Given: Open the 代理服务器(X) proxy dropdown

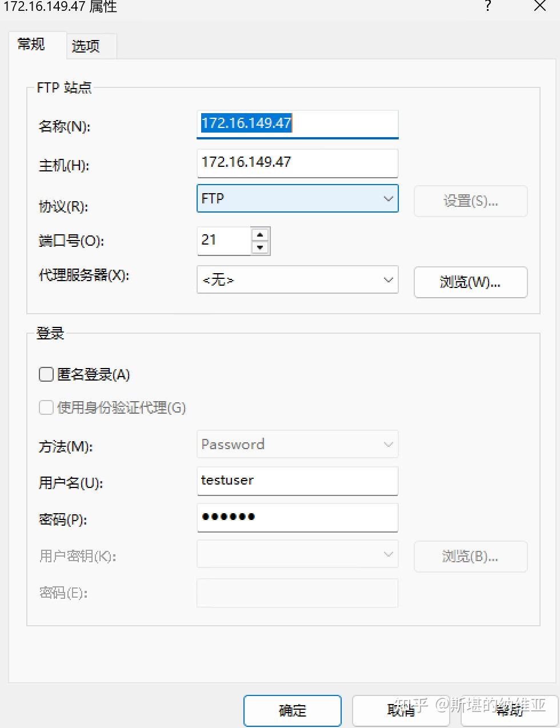Looking at the screenshot, I should pos(389,279).
